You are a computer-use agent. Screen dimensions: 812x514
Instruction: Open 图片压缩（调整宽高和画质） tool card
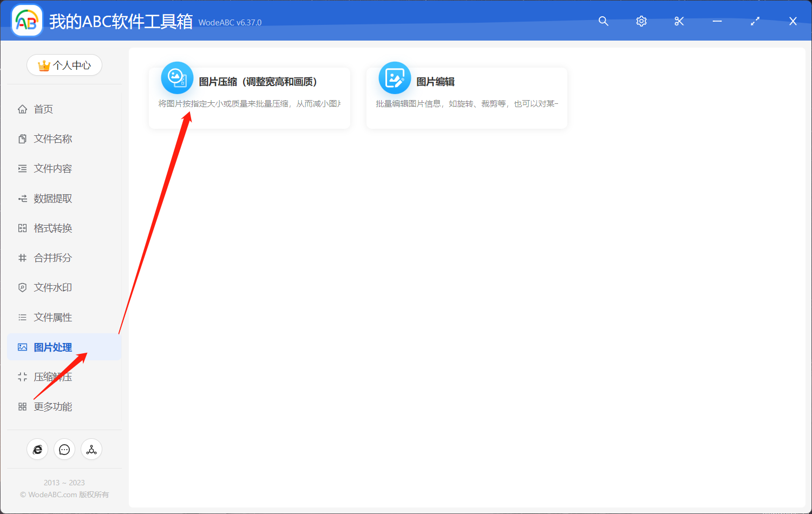click(250, 98)
